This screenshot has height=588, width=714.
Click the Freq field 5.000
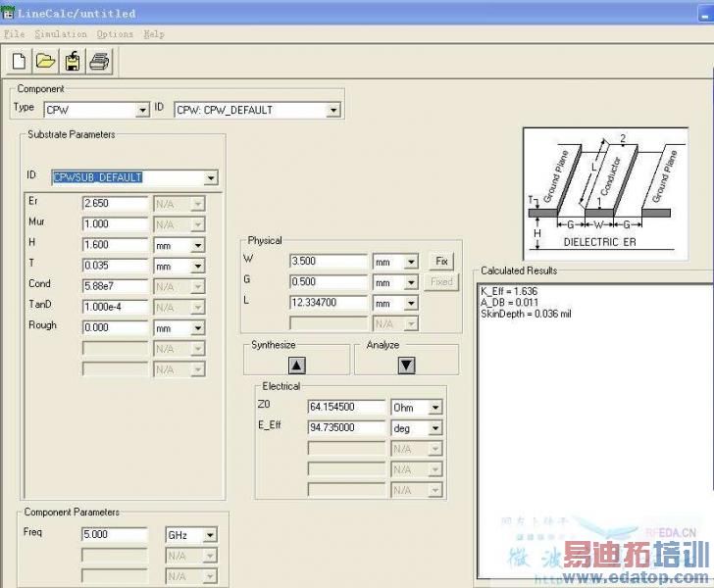(x=115, y=534)
